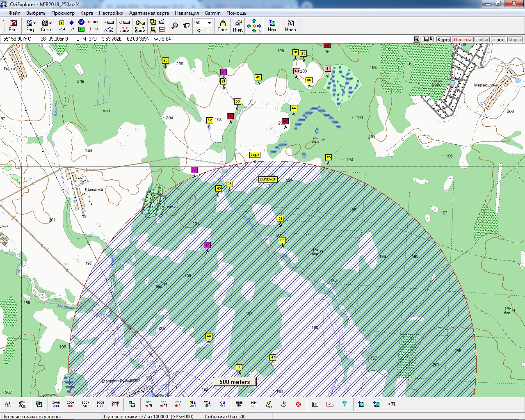Click the red lifebuoy icon
The image size is (525, 420).
coord(298,404)
